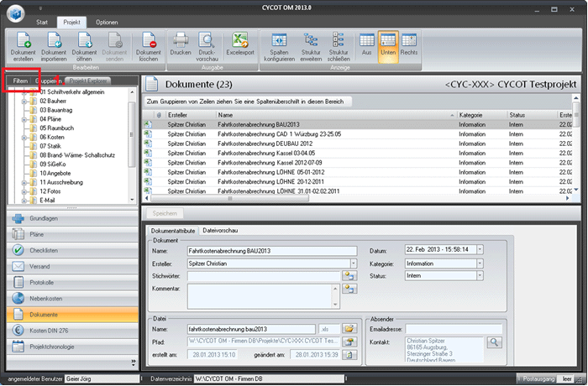
Task: Click the Kommentar selection icon
Action: [x=349, y=289]
